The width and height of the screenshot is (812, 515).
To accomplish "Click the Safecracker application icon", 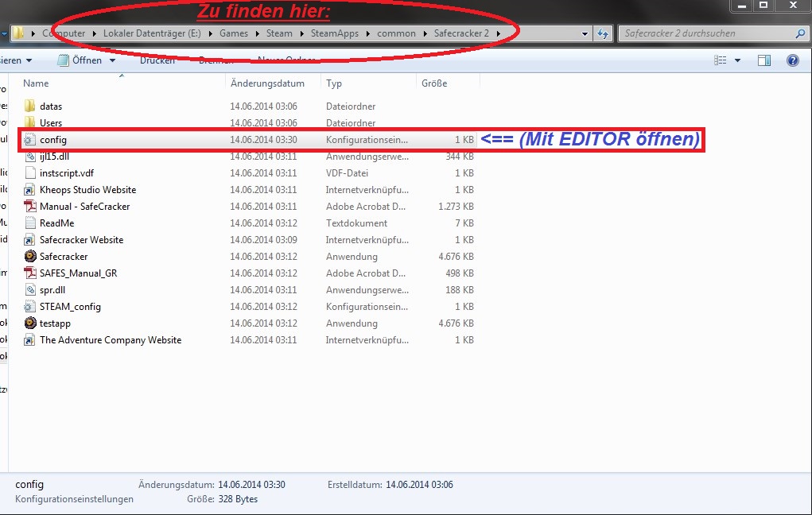I will pos(30,256).
